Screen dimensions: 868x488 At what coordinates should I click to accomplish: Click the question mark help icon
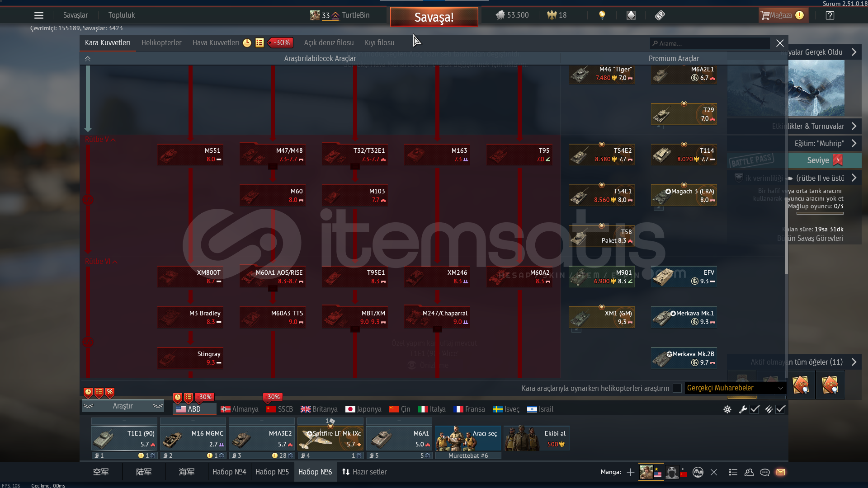pos(830,15)
